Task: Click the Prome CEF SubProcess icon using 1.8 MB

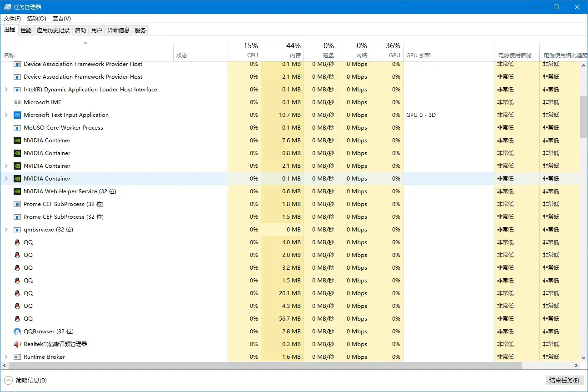Action: pos(17,204)
